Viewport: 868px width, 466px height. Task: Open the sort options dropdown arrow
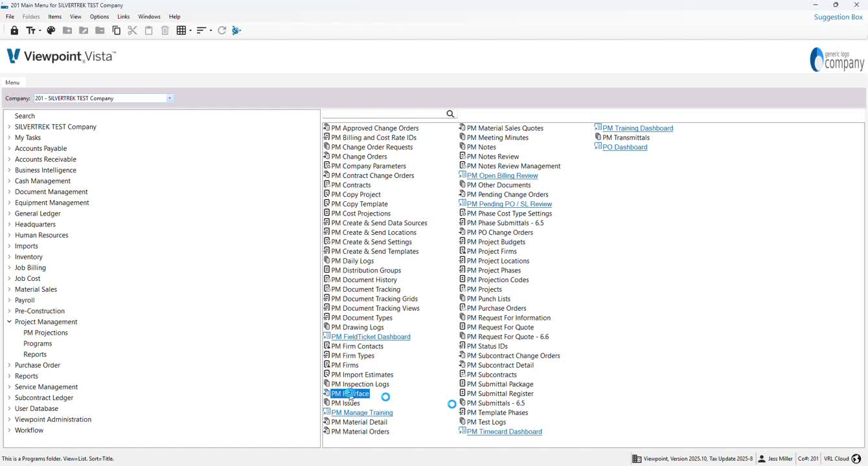pos(211,30)
